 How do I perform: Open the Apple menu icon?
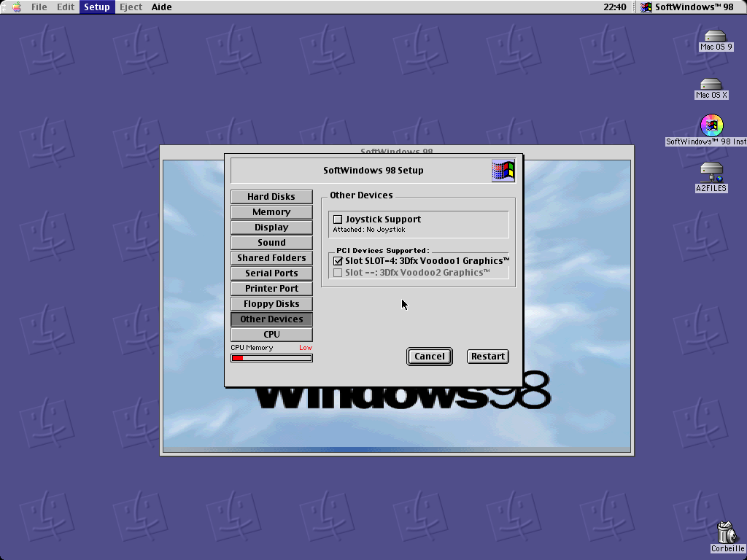17,7
